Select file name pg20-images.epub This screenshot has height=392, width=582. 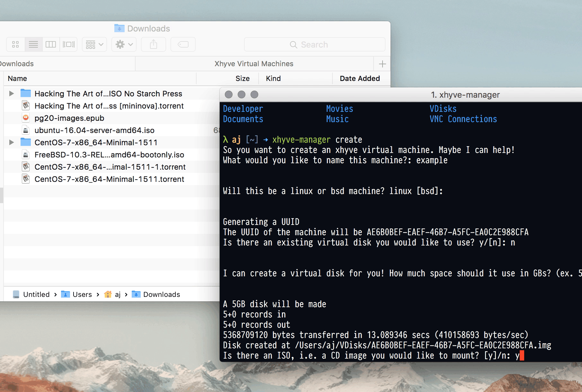[69, 118]
